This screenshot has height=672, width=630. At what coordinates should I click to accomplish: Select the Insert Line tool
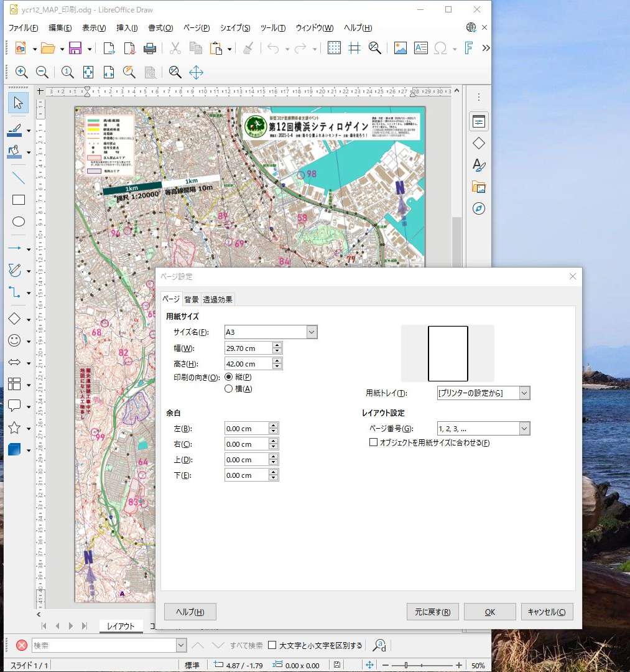[x=19, y=178]
